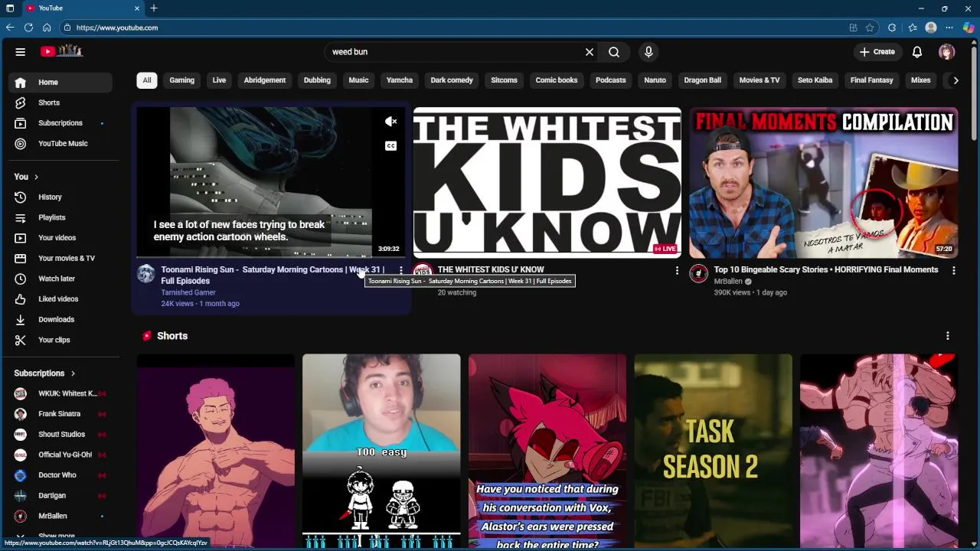
Task: Expand the You section
Action: click(26, 177)
